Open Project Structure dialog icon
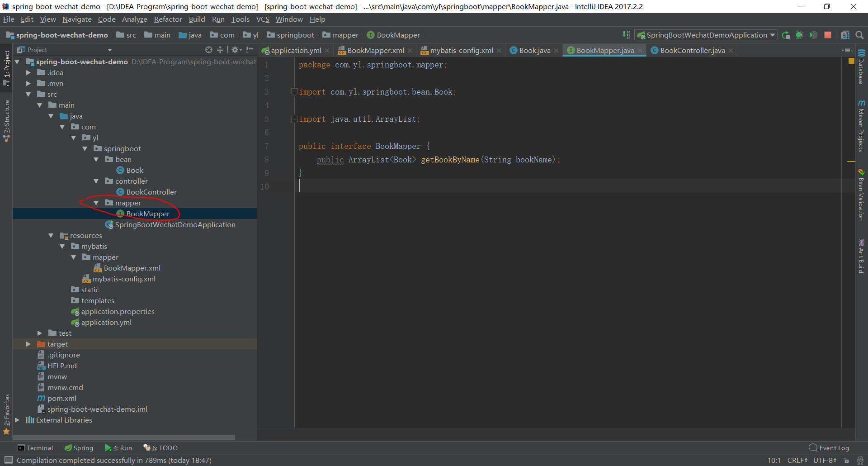Screen dimensions: 868x466 (x=845, y=35)
